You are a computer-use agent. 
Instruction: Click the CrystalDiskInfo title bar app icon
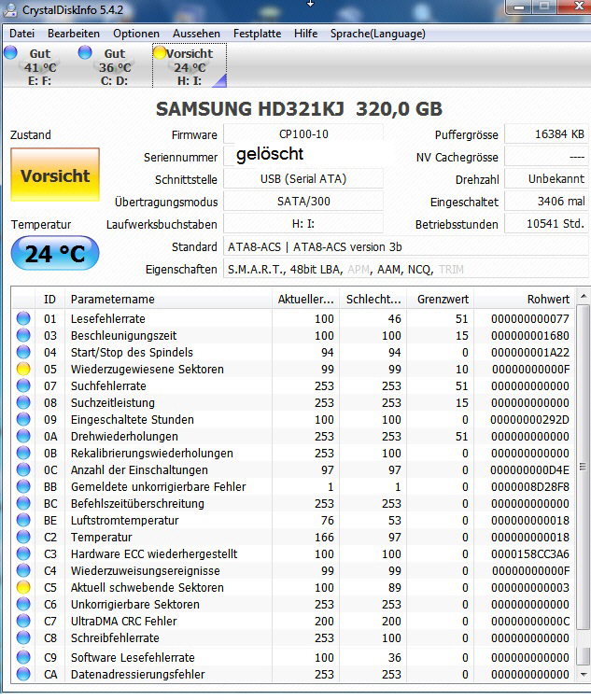click(x=11, y=10)
